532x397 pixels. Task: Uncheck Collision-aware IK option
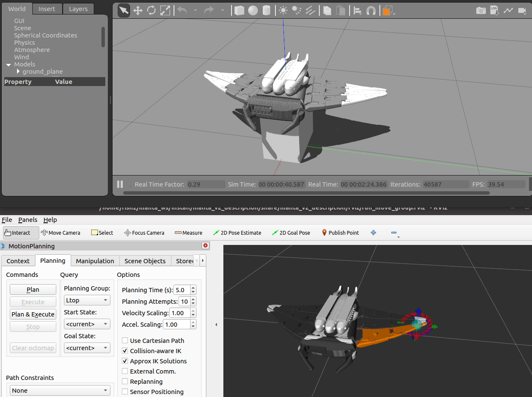point(125,351)
